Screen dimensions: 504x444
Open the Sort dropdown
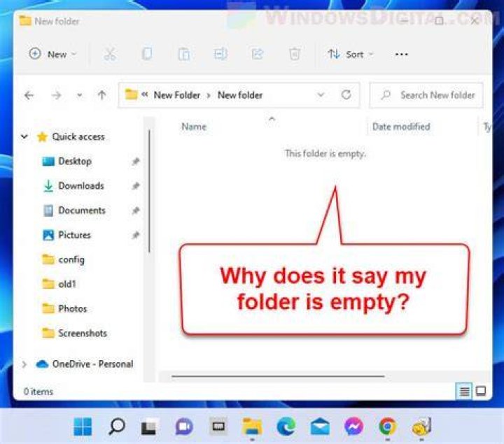tap(350, 55)
